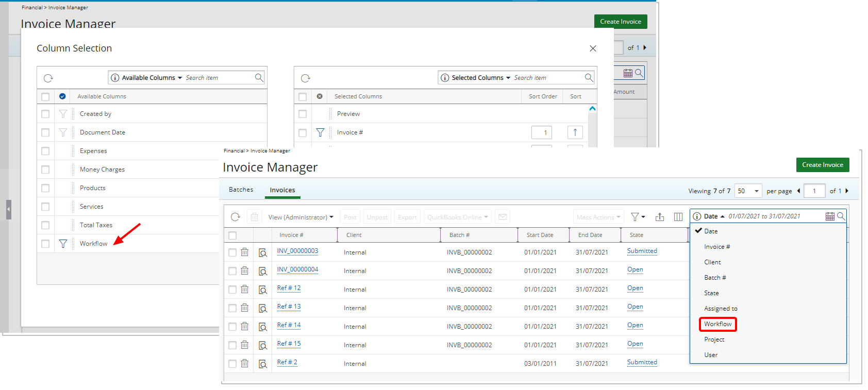Open the QuickBooks Online dropdown

tap(458, 217)
